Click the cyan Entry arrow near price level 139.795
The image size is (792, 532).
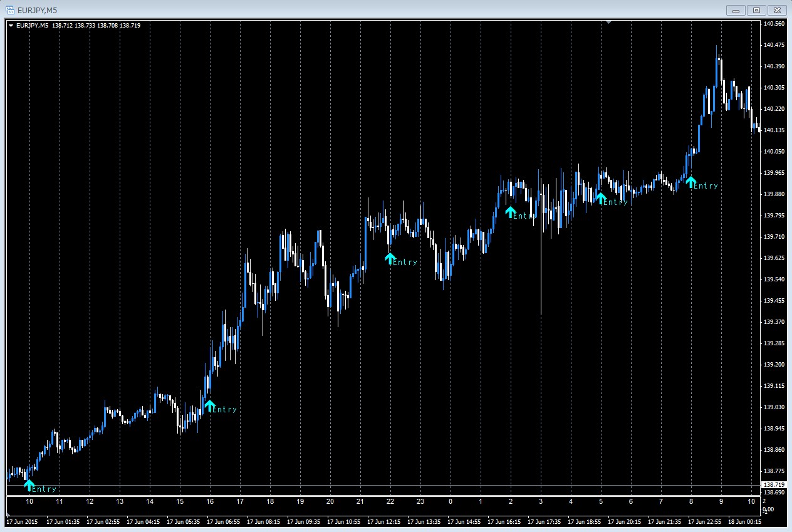(510, 212)
